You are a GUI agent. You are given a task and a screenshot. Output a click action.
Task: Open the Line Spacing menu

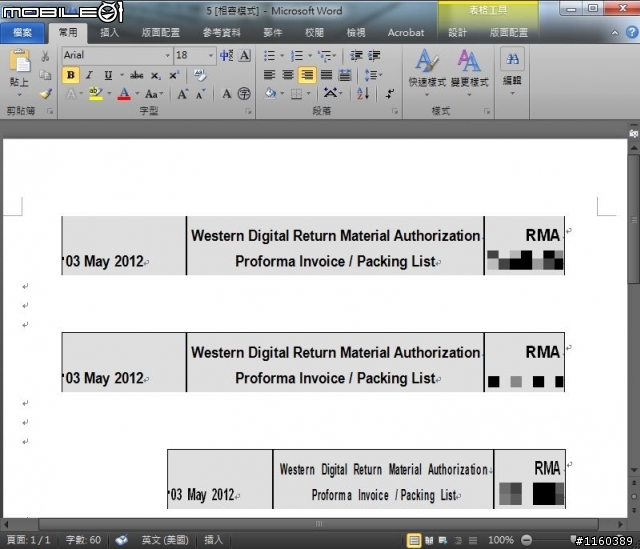pyautogui.click(x=372, y=75)
